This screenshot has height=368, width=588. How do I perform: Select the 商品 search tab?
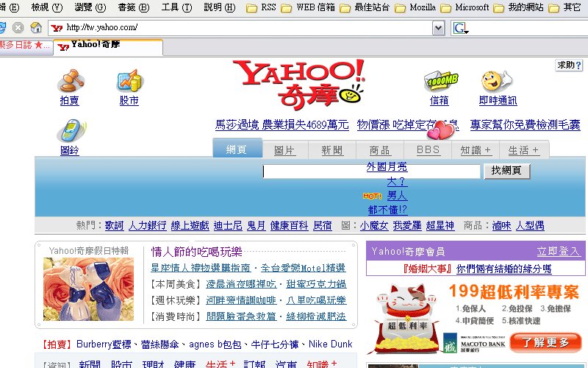tap(379, 150)
